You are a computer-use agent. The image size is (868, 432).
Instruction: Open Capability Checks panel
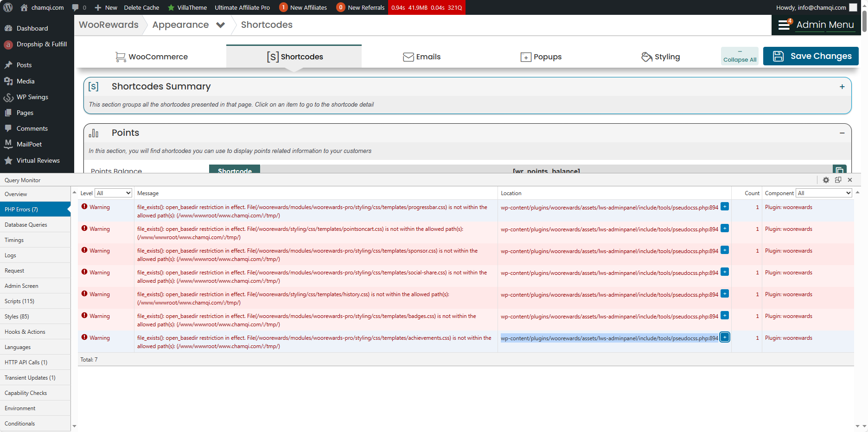tap(35, 393)
